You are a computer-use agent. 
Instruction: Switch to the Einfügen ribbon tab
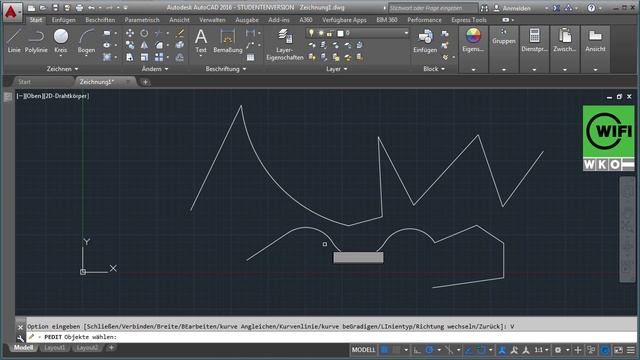pyautogui.click(x=63, y=20)
